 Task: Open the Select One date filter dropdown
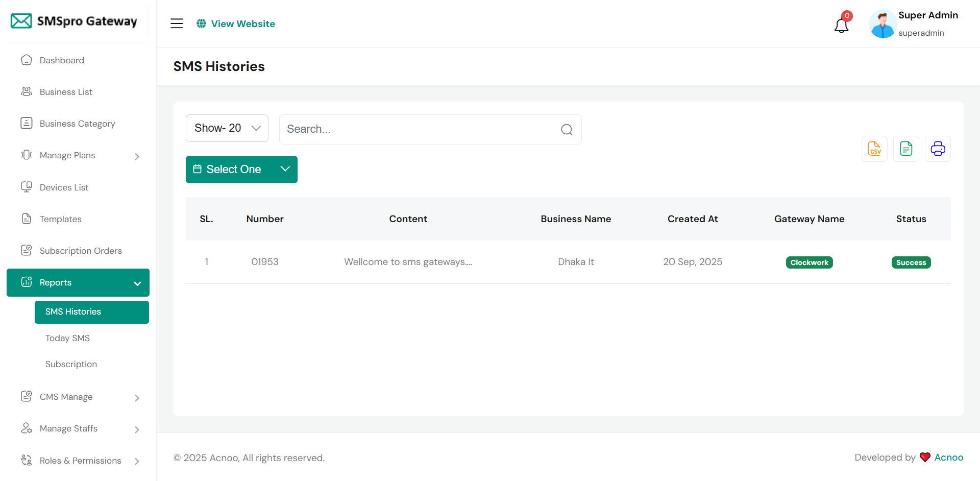pyautogui.click(x=241, y=170)
